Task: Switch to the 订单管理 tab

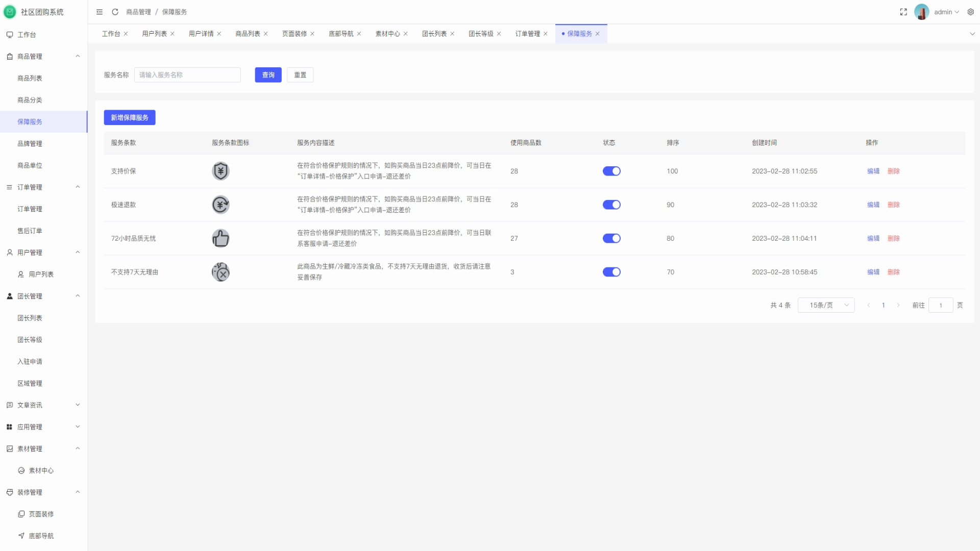Action: [527, 34]
